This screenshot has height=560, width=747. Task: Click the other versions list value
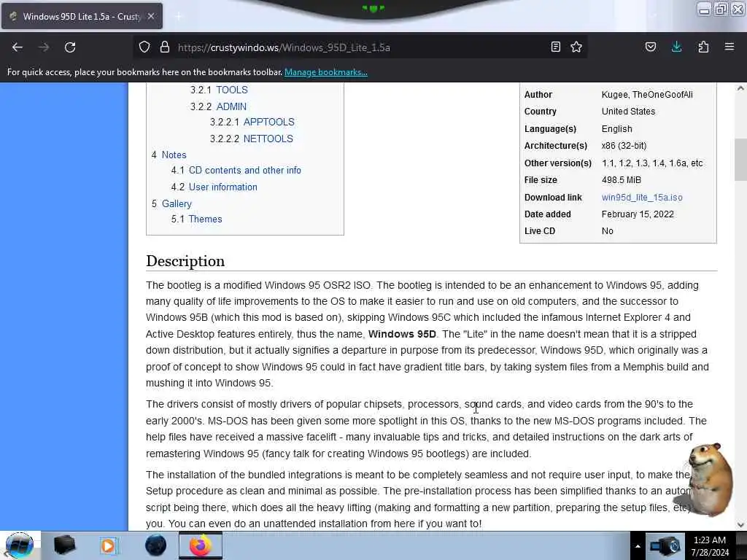(652, 163)
